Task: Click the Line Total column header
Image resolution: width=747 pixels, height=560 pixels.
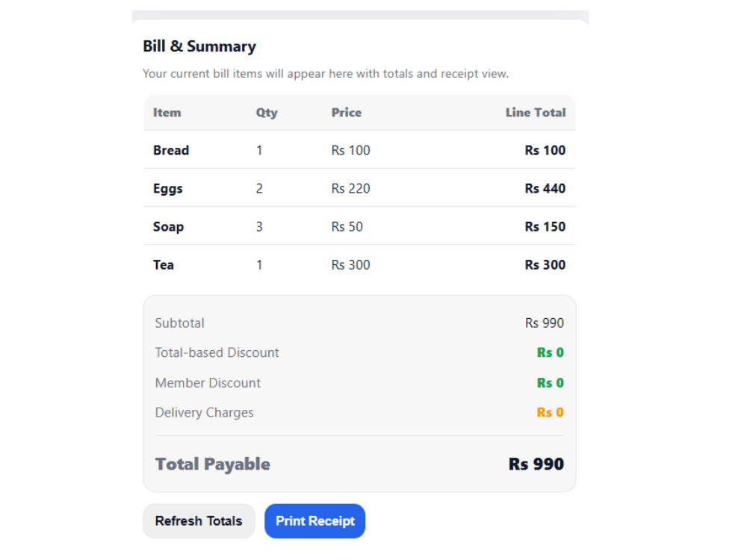Action: [x=536, y=113]
